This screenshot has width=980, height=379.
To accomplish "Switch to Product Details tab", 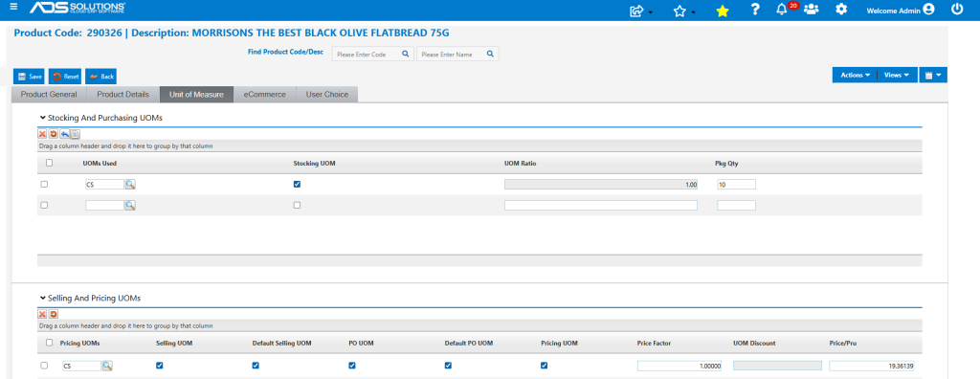I will coord(123,95).
